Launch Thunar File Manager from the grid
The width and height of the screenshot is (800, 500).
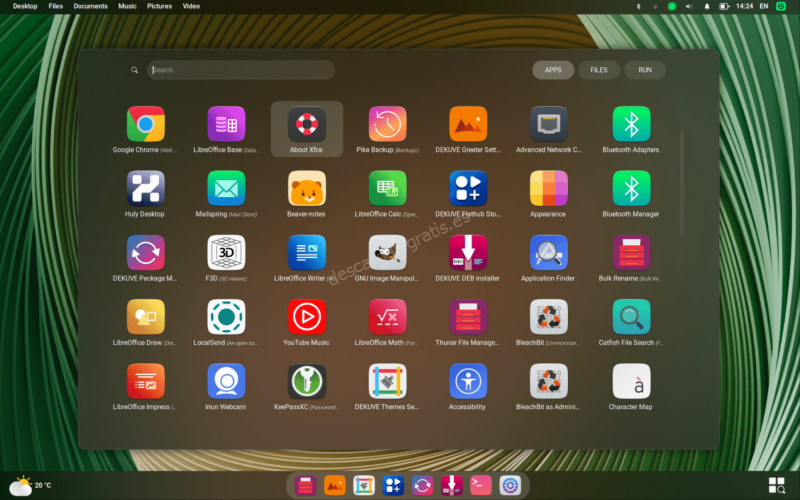pyautogui.click(x=468, y=317)
